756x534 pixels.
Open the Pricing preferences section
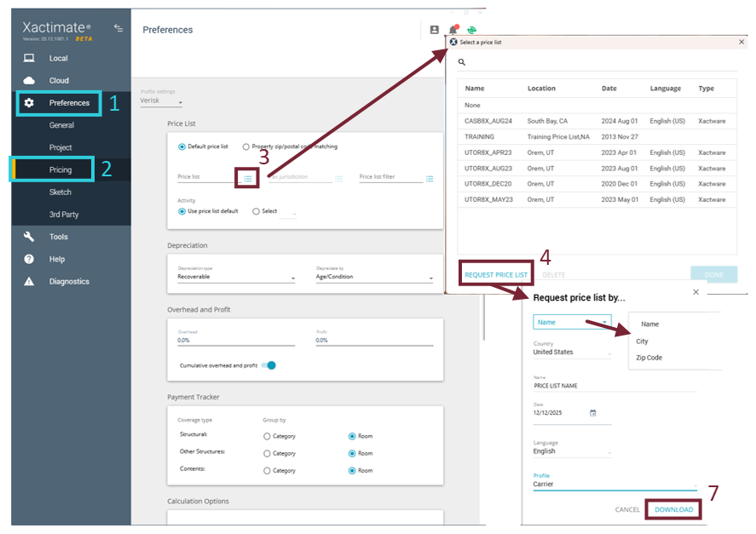[x=61, y=169]
